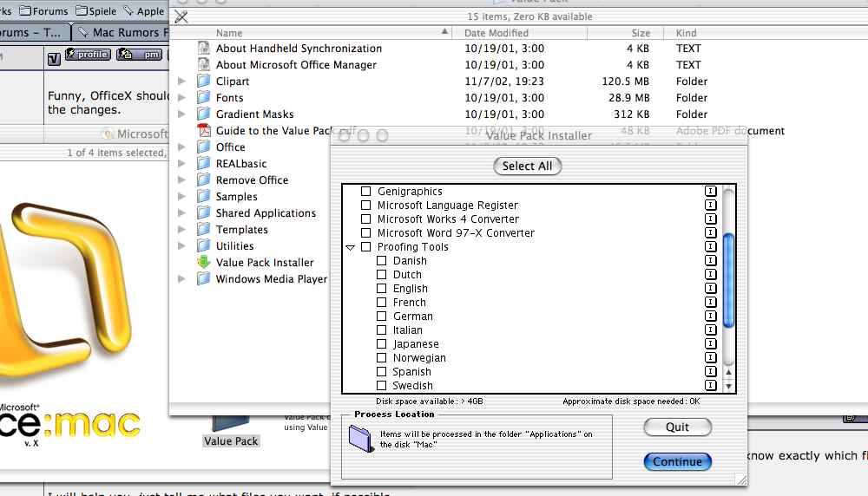This screenshot has height=496, width=868.
Task: Select the Remove Office folder icon
Action: point(204,179)
